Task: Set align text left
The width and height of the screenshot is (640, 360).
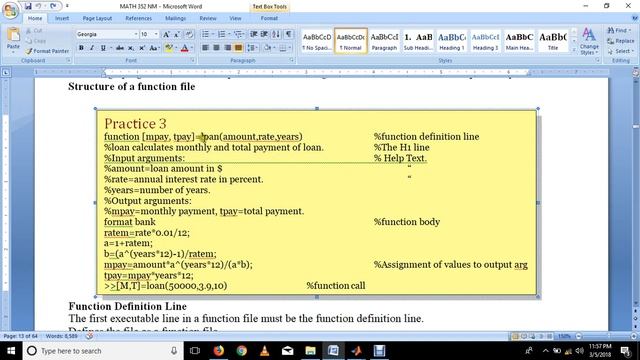Action: click(x=205, y=48)
